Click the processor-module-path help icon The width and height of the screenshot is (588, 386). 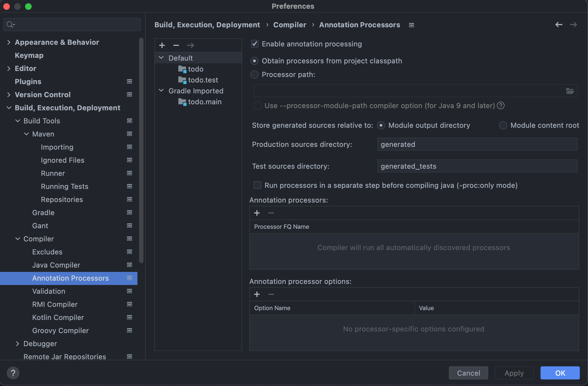point(501,105)
